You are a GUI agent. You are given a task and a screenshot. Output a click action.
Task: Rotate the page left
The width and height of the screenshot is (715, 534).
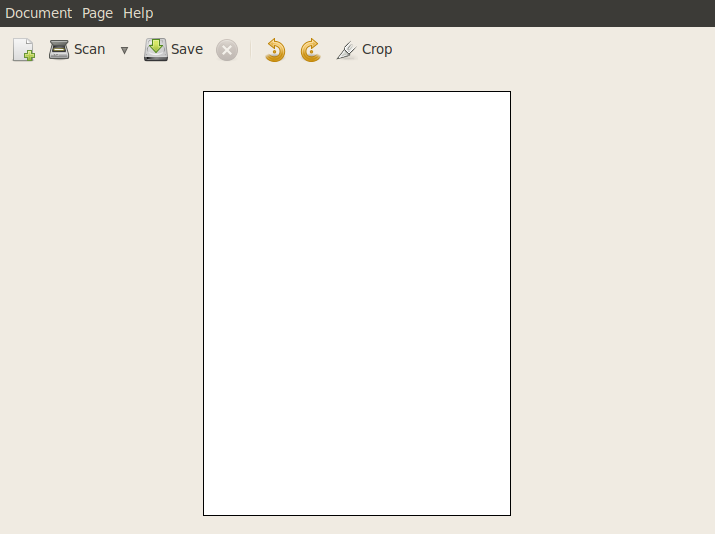pos(275,50)
